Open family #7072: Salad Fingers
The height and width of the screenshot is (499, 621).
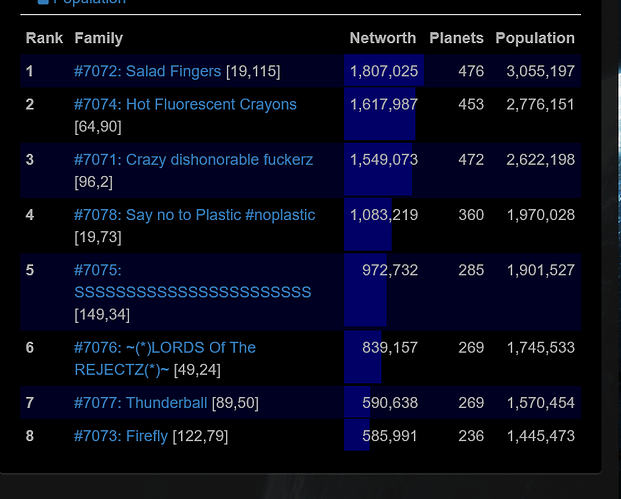tap(147, 71)
